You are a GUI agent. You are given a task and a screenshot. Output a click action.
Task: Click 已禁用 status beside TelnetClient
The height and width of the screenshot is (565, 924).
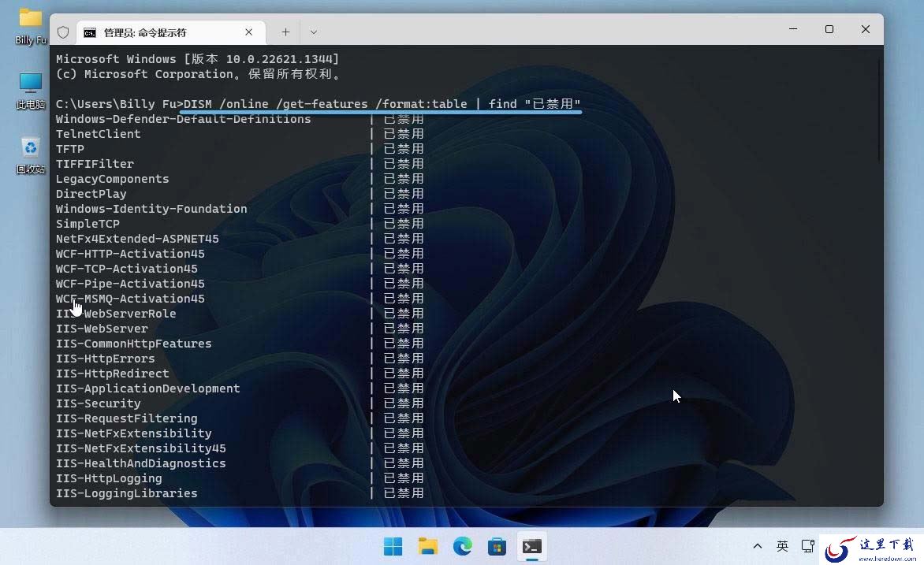pyautogui.click(x=404, y=134)
